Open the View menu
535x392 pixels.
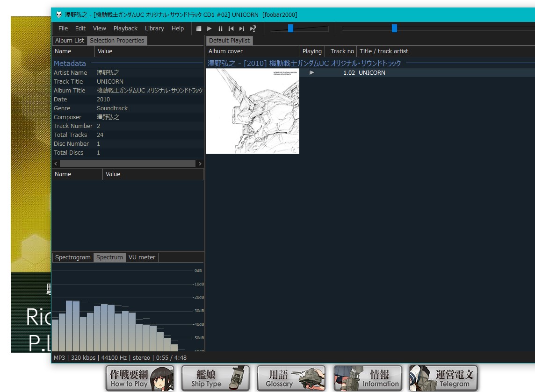click(x=100, y=29)
